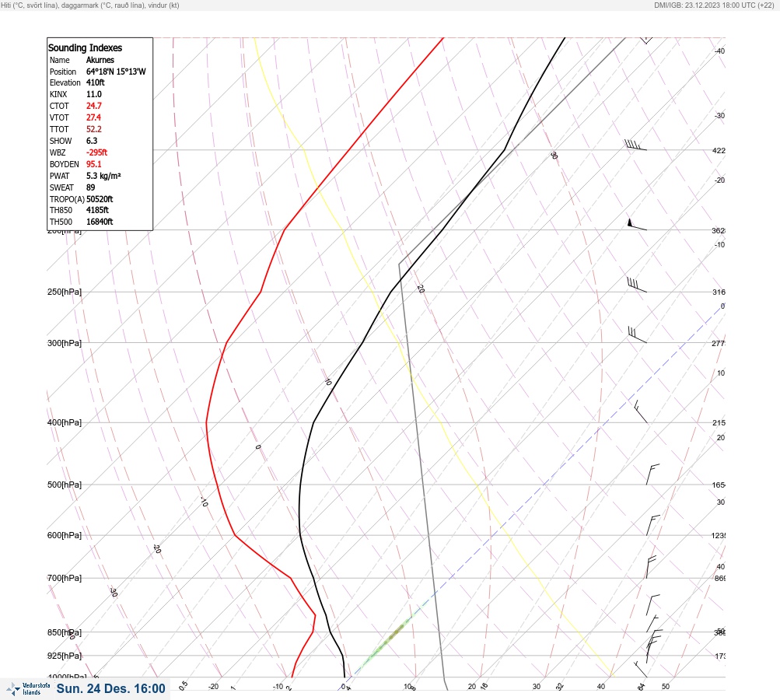780x700 pixels.
Task: Select station name 'Akurnes'
Action: click(x=100, y=60)
